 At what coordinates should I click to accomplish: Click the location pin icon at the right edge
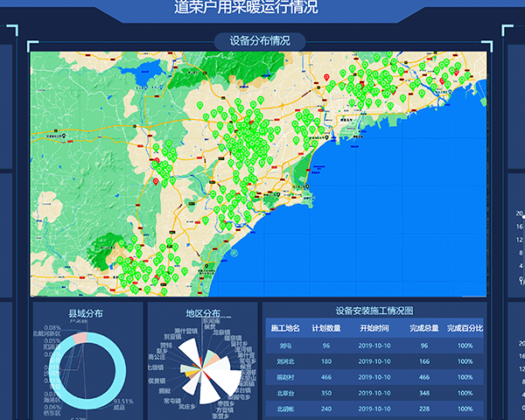coord(521,280)
